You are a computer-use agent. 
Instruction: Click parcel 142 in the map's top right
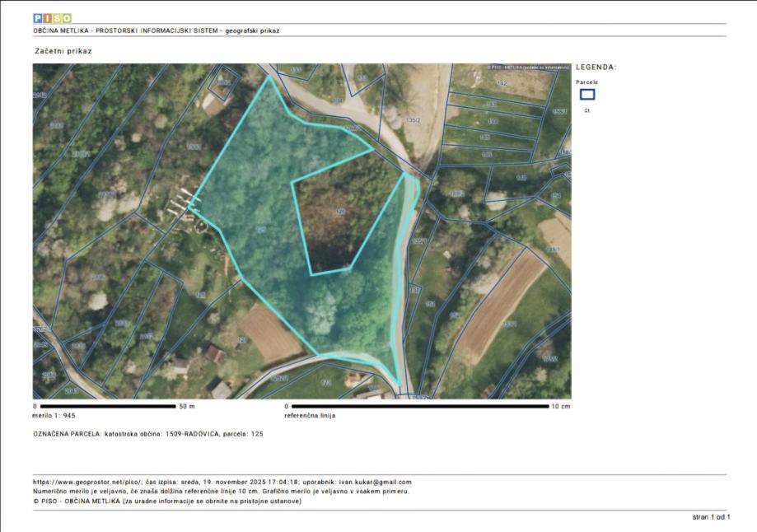[x=502, y=83]
